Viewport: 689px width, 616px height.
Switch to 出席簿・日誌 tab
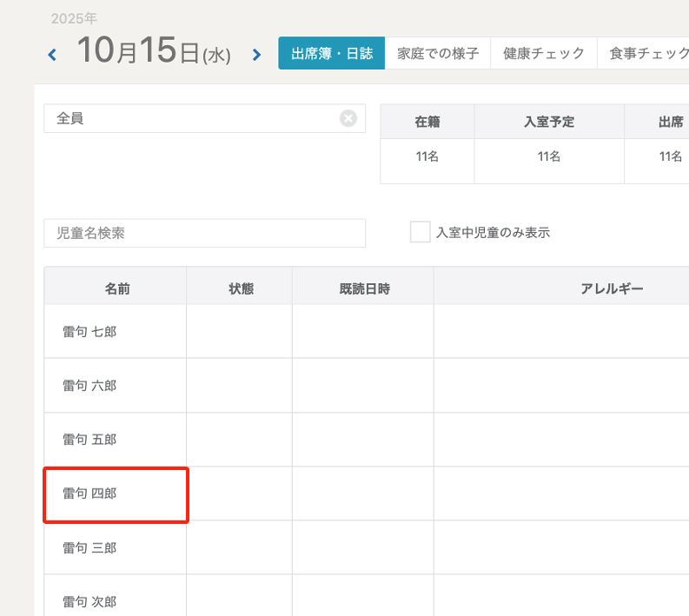(332, 53)
